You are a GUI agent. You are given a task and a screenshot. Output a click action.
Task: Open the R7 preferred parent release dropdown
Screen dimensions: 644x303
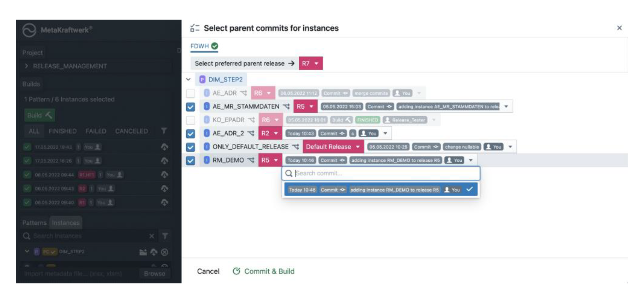[x=311, y=63]
